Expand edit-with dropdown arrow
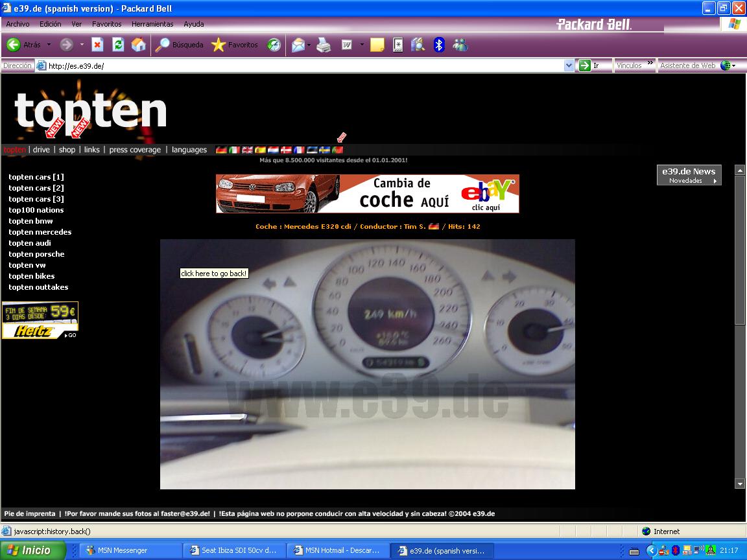Image resolution: width=747 pixels, height=560 pixels. pyautogui.click(x=362, y=45)
